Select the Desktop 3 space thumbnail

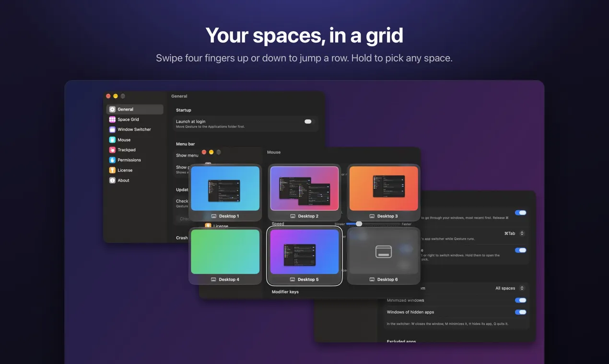click(384, 192)
